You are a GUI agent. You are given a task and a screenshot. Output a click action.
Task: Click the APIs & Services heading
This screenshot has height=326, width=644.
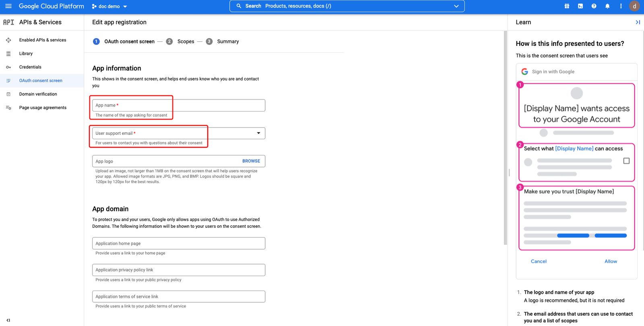[40, 22]
